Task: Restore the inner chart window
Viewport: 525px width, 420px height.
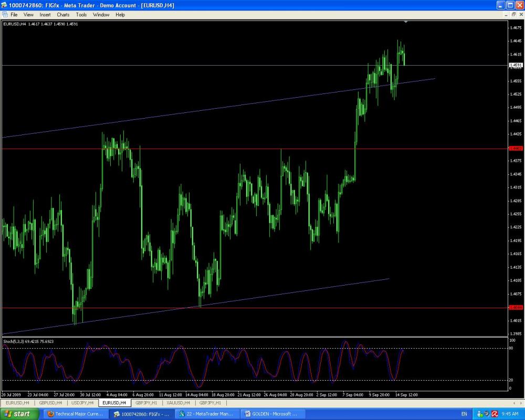Action: tap(513, 14)
